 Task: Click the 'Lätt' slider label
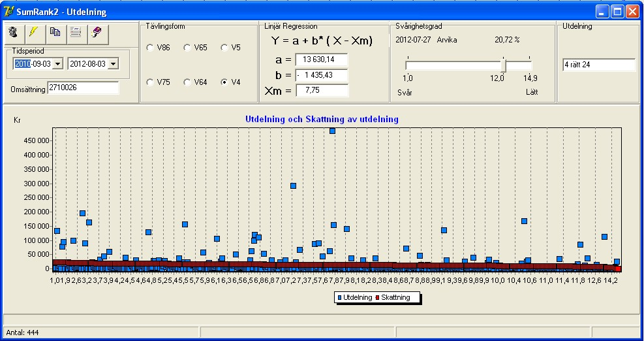point(532,92)
